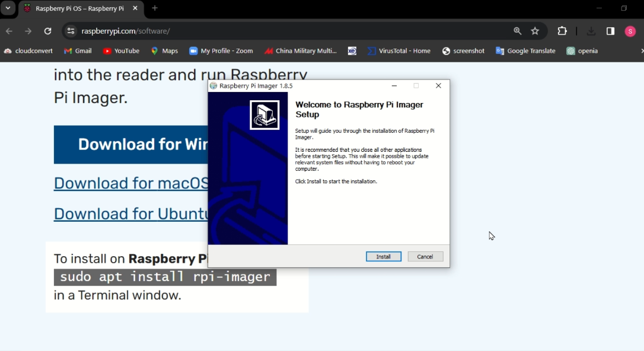Viewport: 644px width, 351px height.
Task: Open the Chrome profile avatar S
Action: [x=630, y=31]
